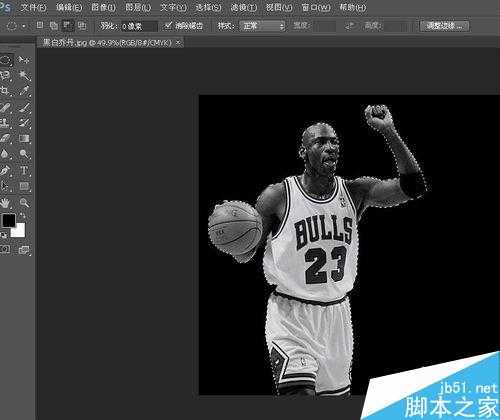
Task: Choose Subtract from selection mode
Action: pos(68,25)
